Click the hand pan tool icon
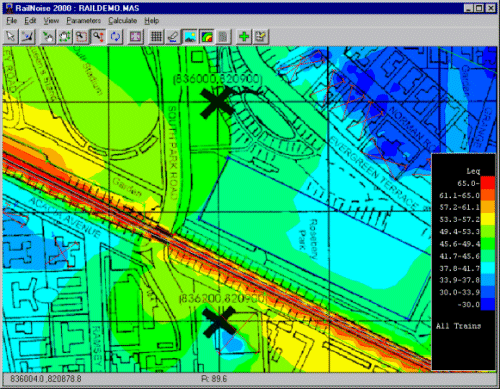This screenshot has width=500, height=389. pos(64,36)
